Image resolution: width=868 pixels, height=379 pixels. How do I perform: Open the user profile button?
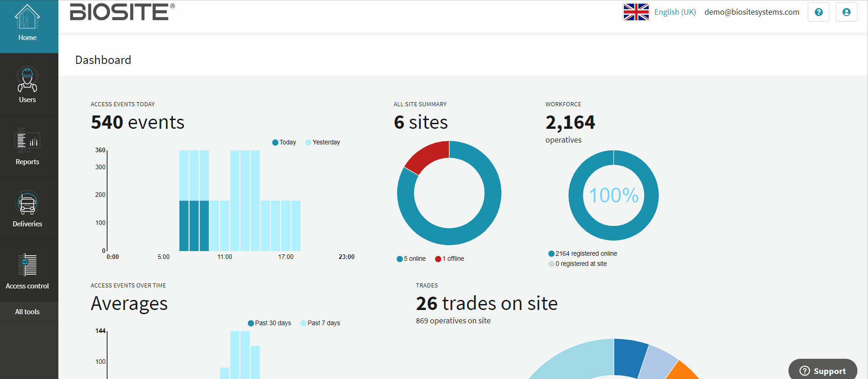846,12
